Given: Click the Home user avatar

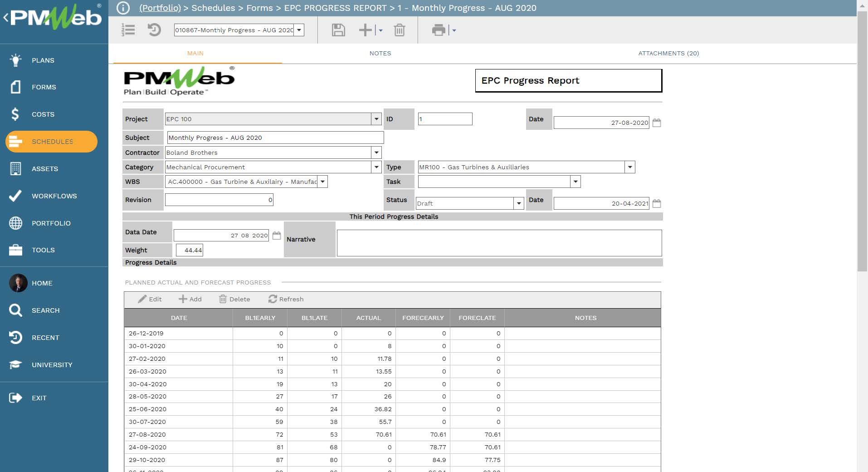Looking at the screenshot, I should point(18,283).
